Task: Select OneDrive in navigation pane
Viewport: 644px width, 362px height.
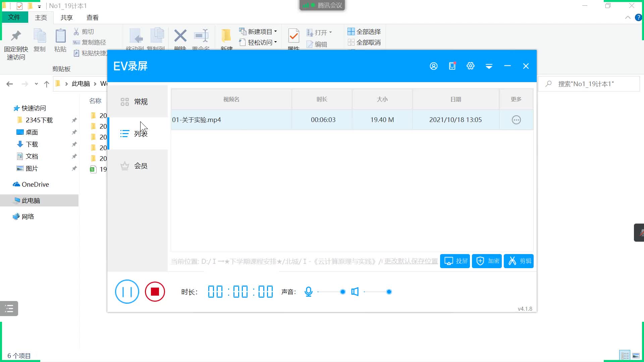Action: [31, 185]
